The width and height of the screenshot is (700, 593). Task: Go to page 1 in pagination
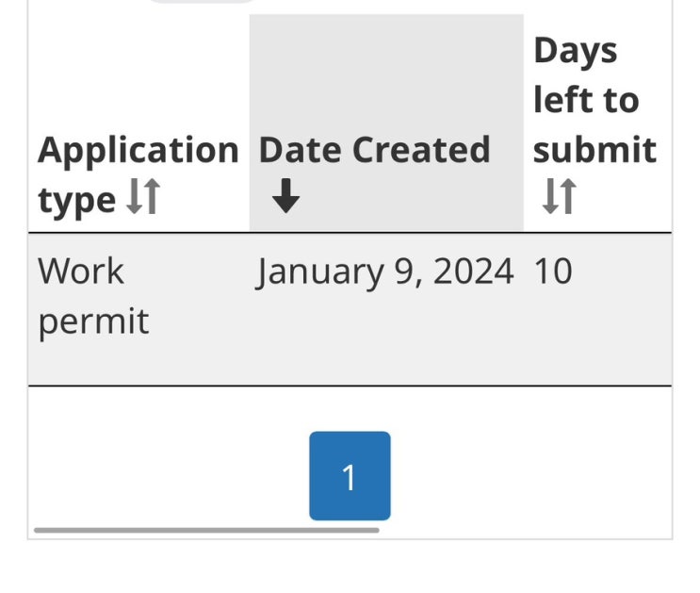[350, 476]
